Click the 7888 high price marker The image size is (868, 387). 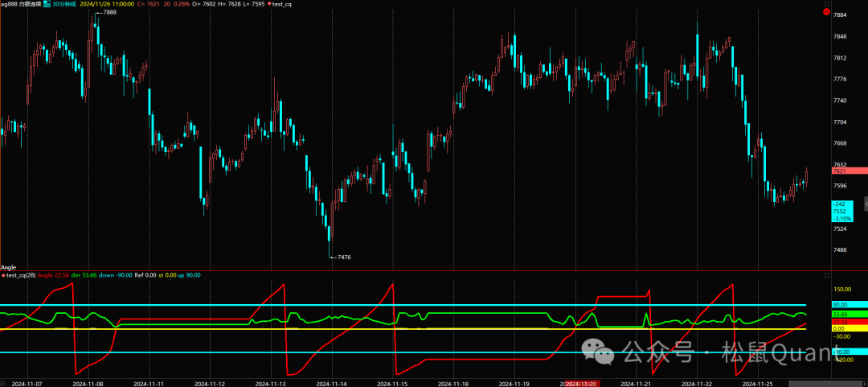pos(107,14)
